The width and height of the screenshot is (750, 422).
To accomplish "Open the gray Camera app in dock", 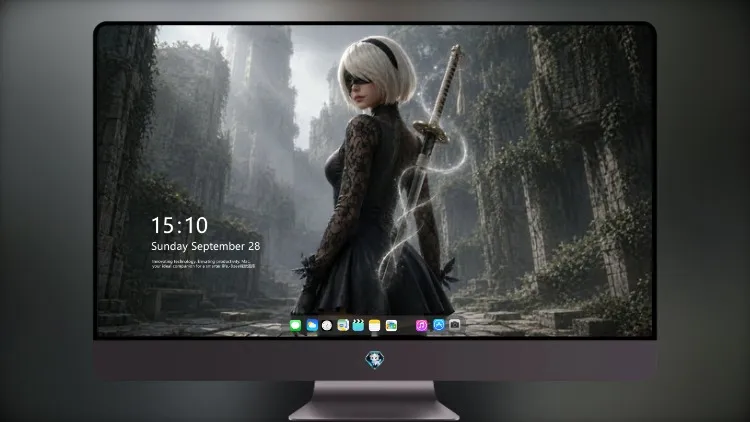I will (x=454, y=325).
